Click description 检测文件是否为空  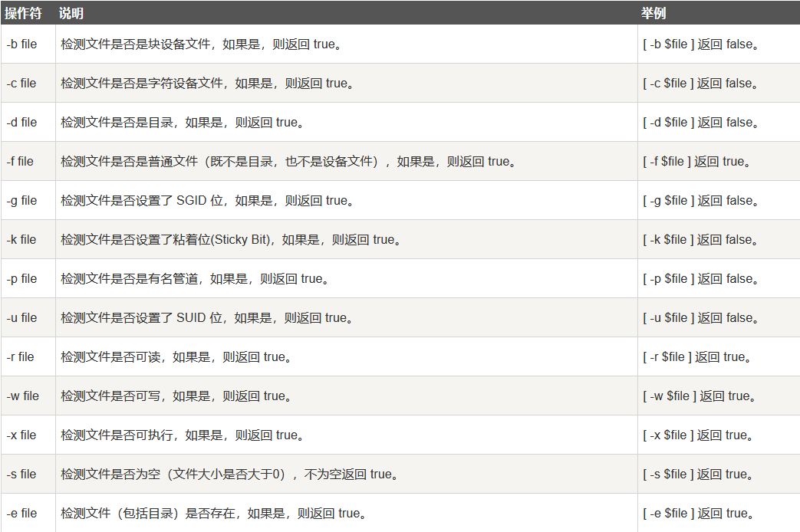pyautogui.click(x=229, y=475)
